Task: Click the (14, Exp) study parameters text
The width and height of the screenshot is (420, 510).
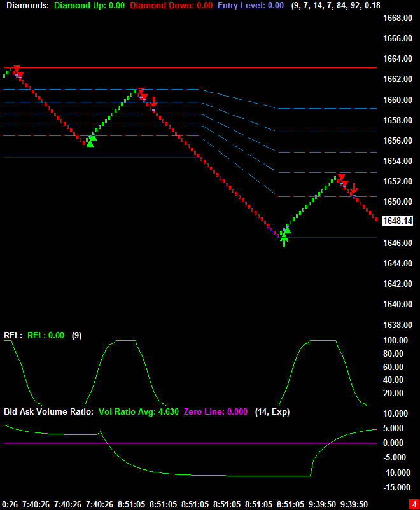Action: click(272, 411)
